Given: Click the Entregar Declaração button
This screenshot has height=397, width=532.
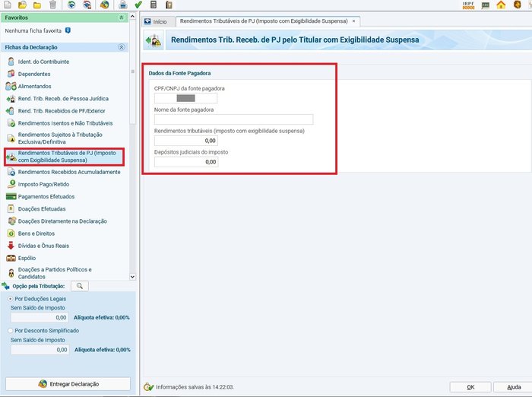Looking at the screenshot, I should point(68,384).
